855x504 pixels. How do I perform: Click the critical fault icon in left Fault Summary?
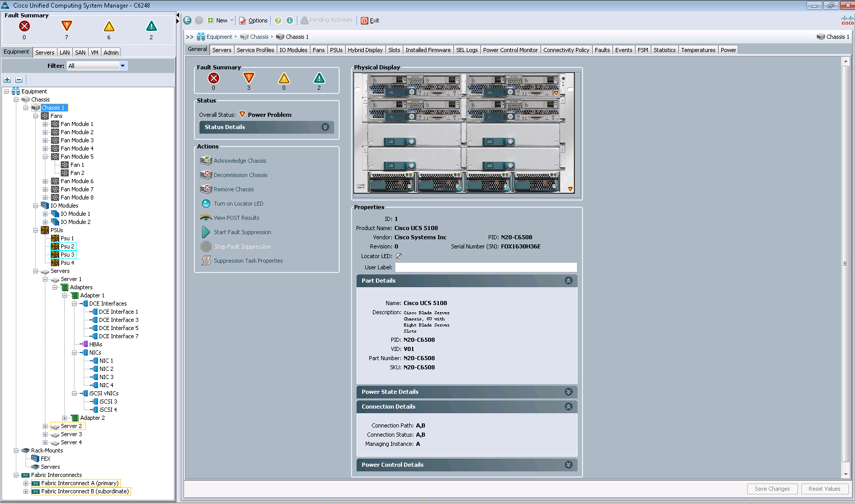[24, 26]
